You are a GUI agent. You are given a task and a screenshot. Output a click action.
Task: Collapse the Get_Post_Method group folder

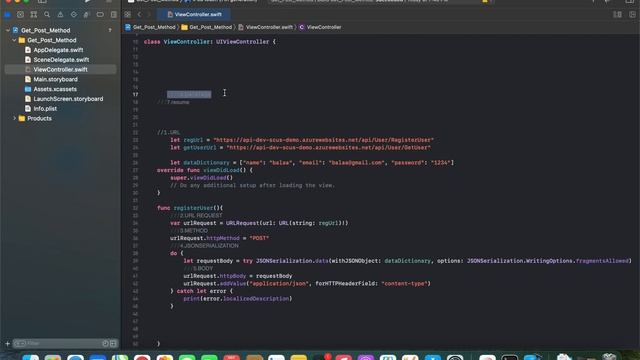pos(14,40)
